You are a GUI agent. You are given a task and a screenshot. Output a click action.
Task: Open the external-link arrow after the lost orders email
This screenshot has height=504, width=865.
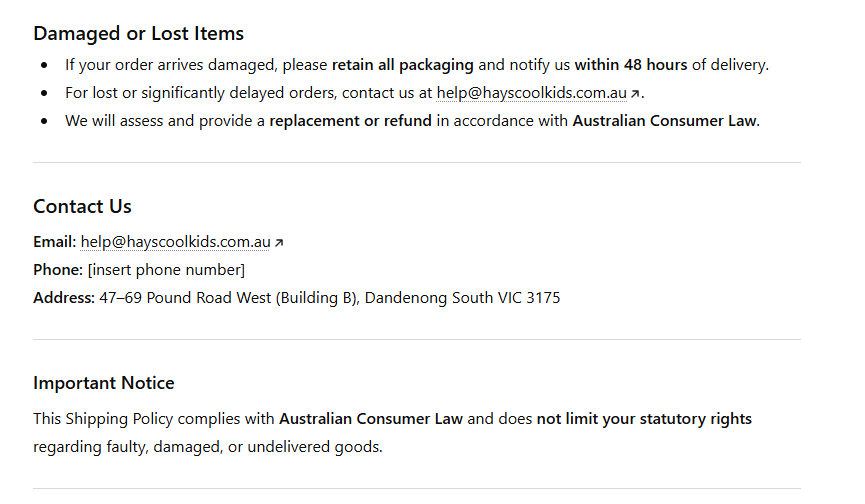click(635, 94)
